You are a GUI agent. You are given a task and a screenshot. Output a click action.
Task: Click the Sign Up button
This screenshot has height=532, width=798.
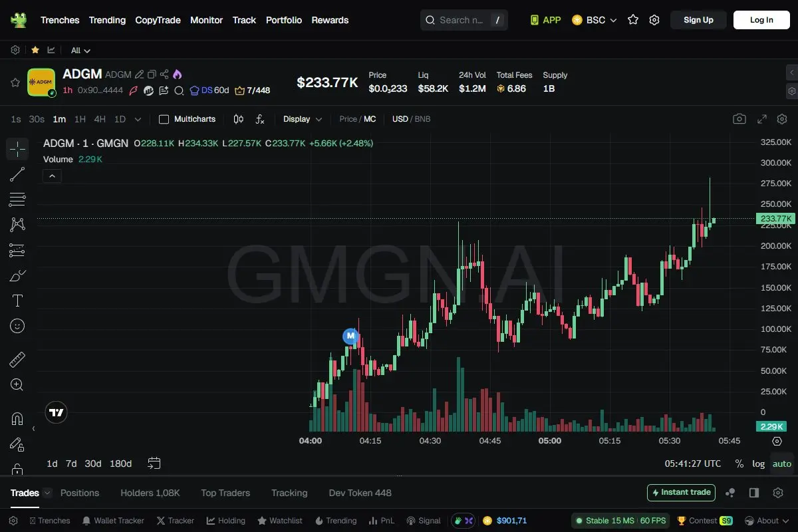coord(698,20)
